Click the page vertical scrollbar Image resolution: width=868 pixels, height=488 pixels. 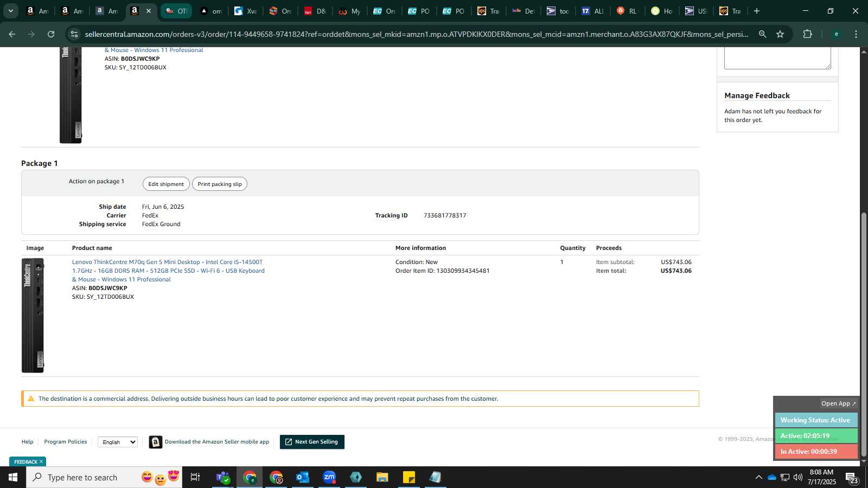click(864, 333)
